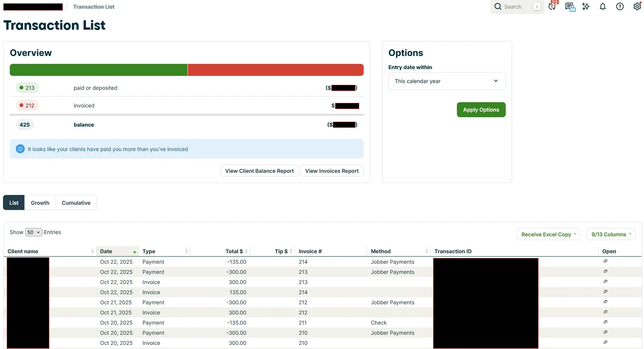The height and width of the screenshot is (349, 644).
Task: Switch to the Growth tab
Action: (40, 203)
